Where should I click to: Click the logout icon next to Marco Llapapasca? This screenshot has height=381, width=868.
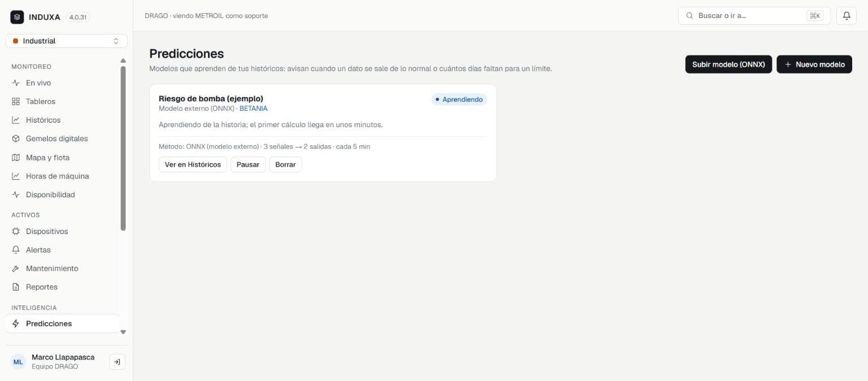pyautogui.click(x=117, y=362)
